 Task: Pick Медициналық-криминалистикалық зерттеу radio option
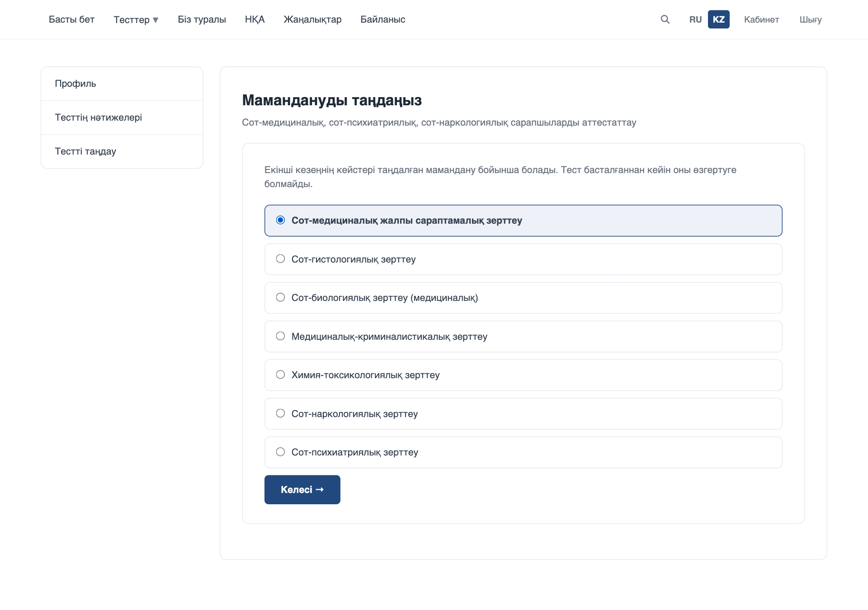coord(280,336)
